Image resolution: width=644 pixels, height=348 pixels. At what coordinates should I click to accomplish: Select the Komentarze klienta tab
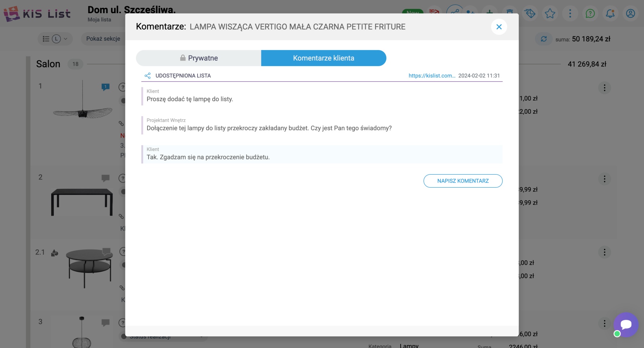(x=324, y=58)
